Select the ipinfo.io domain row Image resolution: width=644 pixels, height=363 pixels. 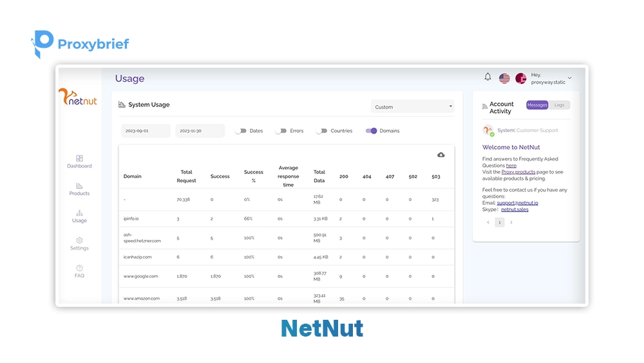tap(287, 219)
